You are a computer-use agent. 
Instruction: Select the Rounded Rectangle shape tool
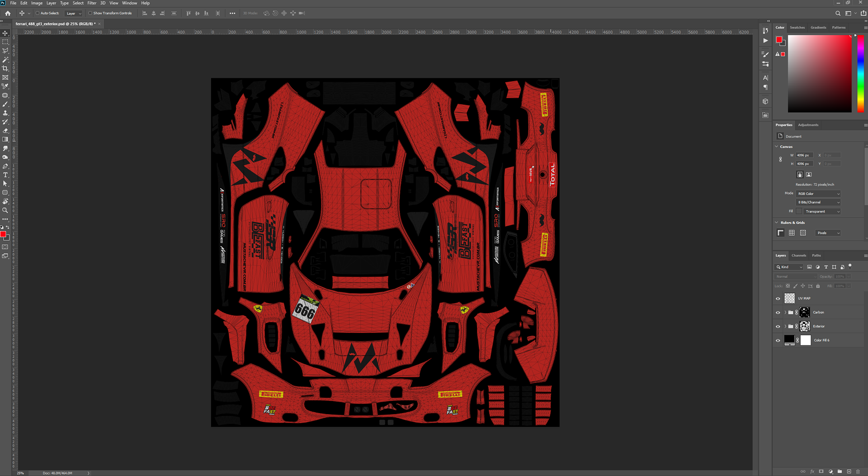(5, 192)
